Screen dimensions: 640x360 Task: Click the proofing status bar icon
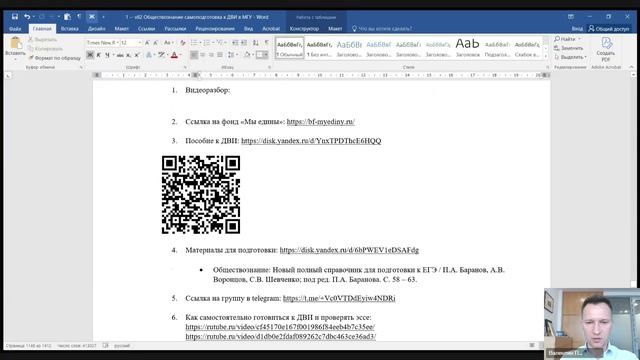click(x=105, y=346)
